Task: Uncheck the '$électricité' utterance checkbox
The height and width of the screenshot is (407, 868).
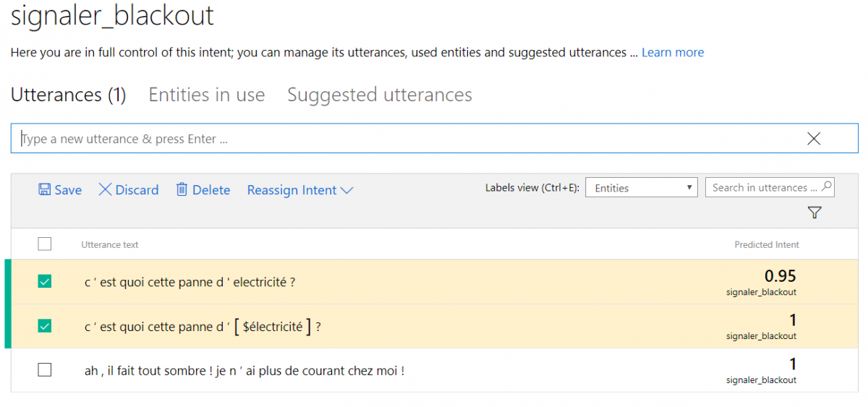Action: pos(45,326)
